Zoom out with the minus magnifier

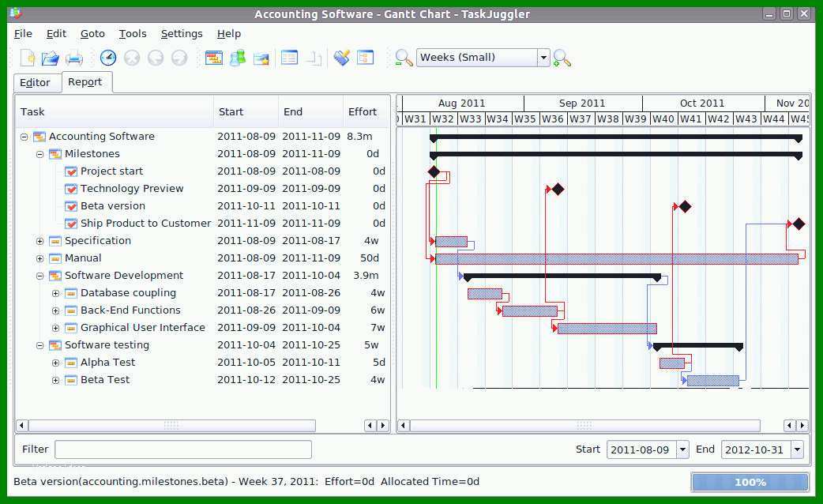point(404,58)
